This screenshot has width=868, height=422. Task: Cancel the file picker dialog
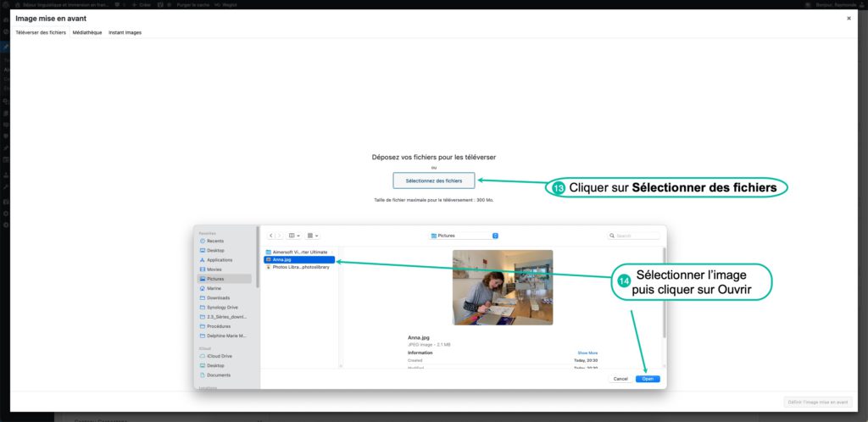(x=620, y=379)
